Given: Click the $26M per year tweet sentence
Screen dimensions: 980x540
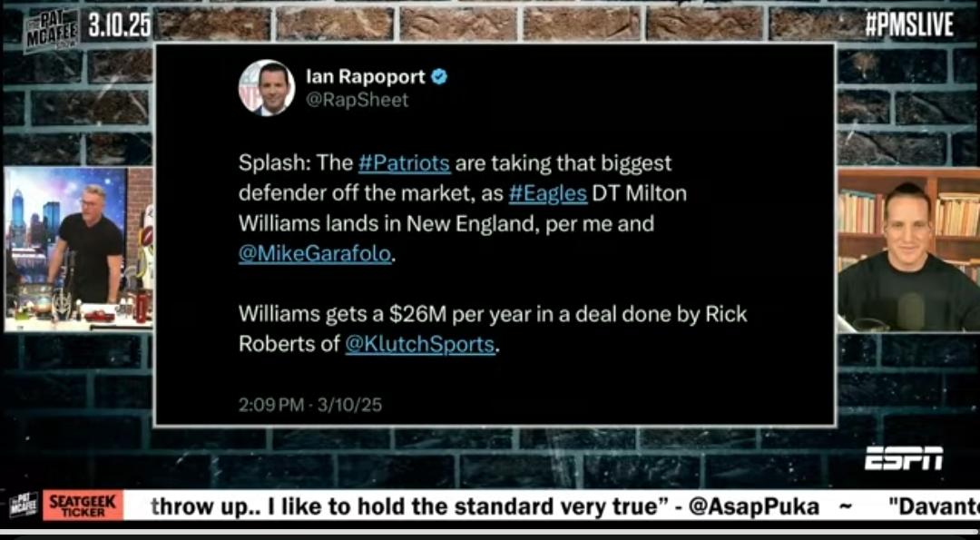Looking at the screenshot, I should click(x=493, y=329).
